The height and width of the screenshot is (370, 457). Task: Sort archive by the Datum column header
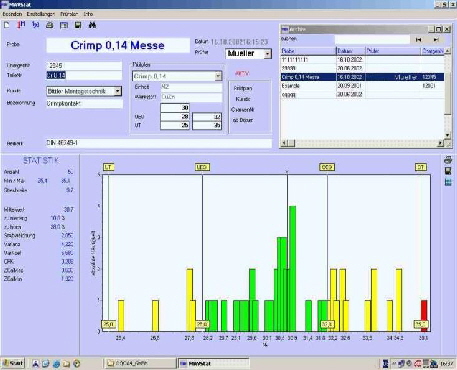click(x=351, y=51)
